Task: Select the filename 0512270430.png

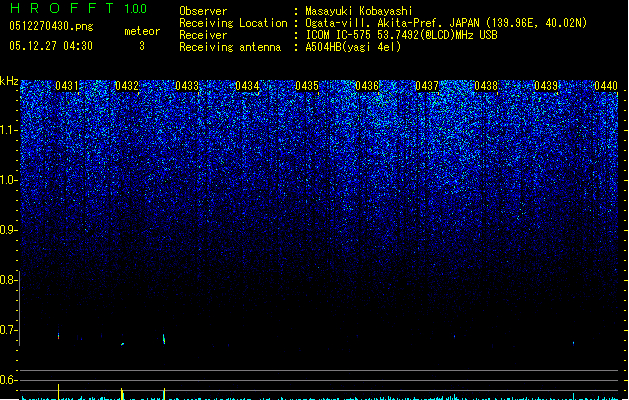Action: coord(51,26)
